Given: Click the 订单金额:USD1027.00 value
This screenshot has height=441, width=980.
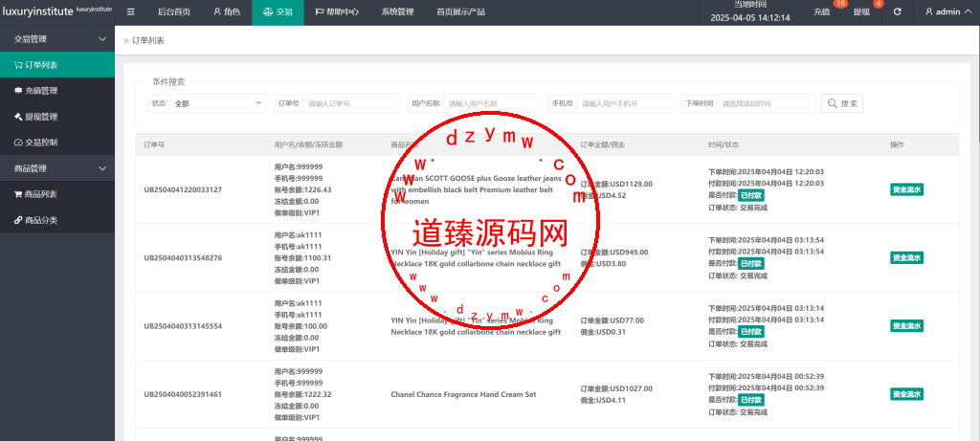Looking at the screenshot, I should (x=616, y=388).
